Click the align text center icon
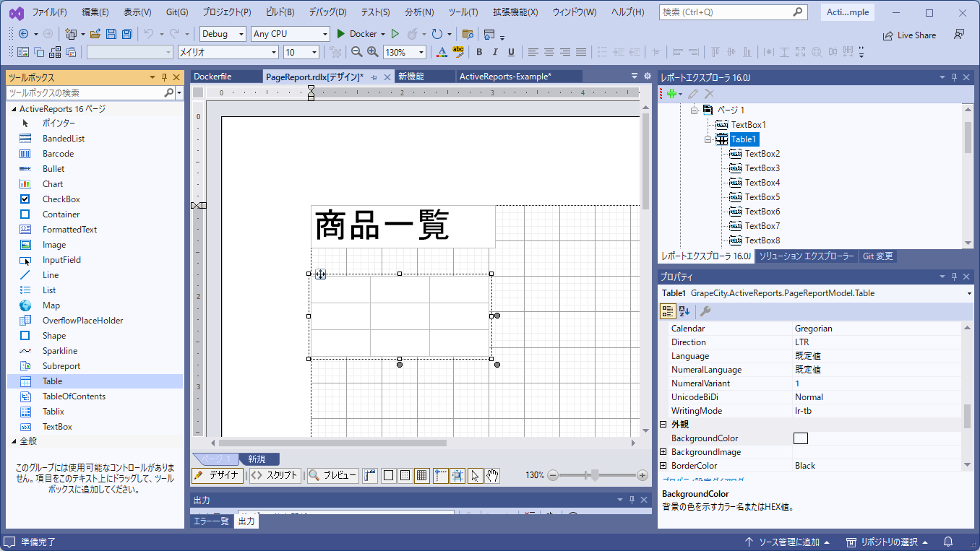This screenshot has width=980, height=551. point(549,52)
